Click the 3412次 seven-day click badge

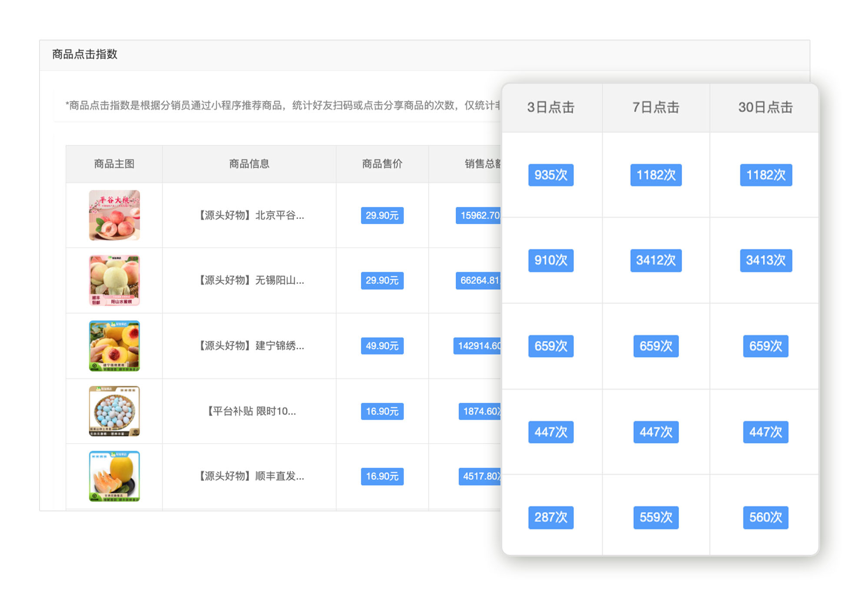(x=656, y=260)
